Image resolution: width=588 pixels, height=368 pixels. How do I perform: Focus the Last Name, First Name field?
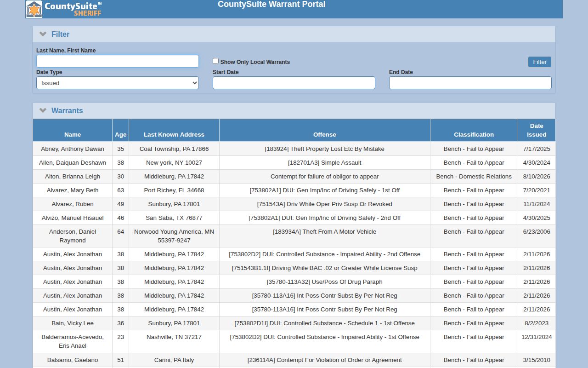click(x=118, y=61)
